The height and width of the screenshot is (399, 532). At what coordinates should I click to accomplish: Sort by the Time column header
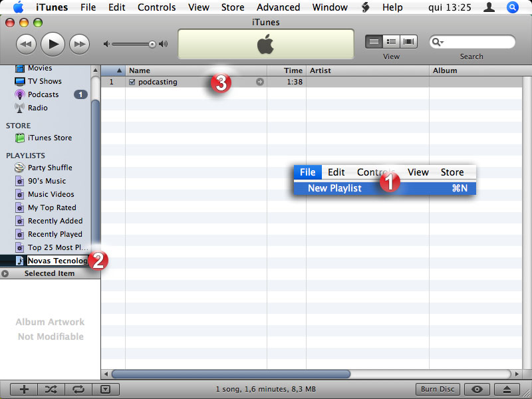[x=287, y=70]
